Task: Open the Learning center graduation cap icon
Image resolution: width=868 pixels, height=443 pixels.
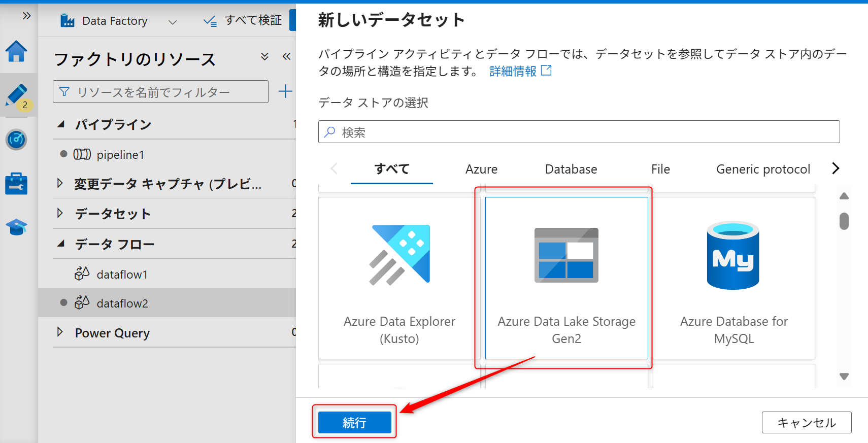Action: [16, 227]
